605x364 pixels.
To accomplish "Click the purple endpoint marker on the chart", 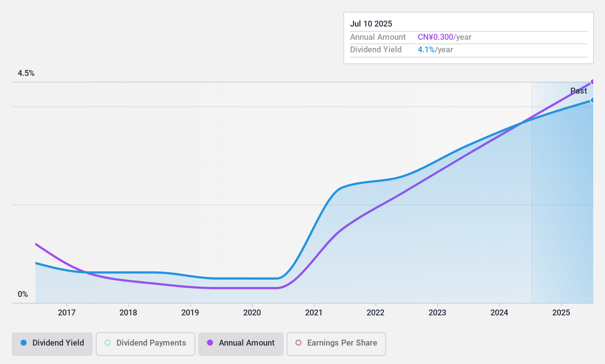I will pyautogui.click(x=593, y=81).
